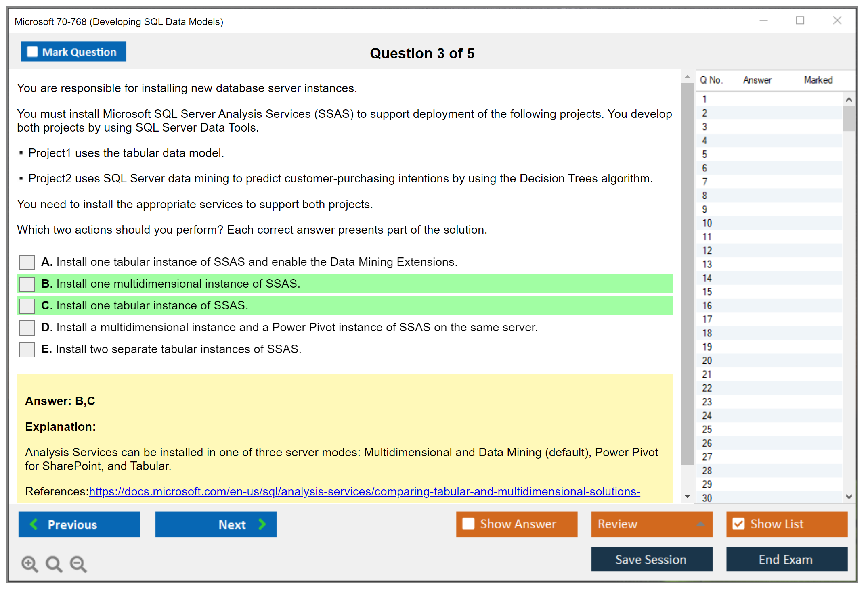The image size is (868, 593).
Task: Open the docs.microsoft.com reference link
Action: 364,491
